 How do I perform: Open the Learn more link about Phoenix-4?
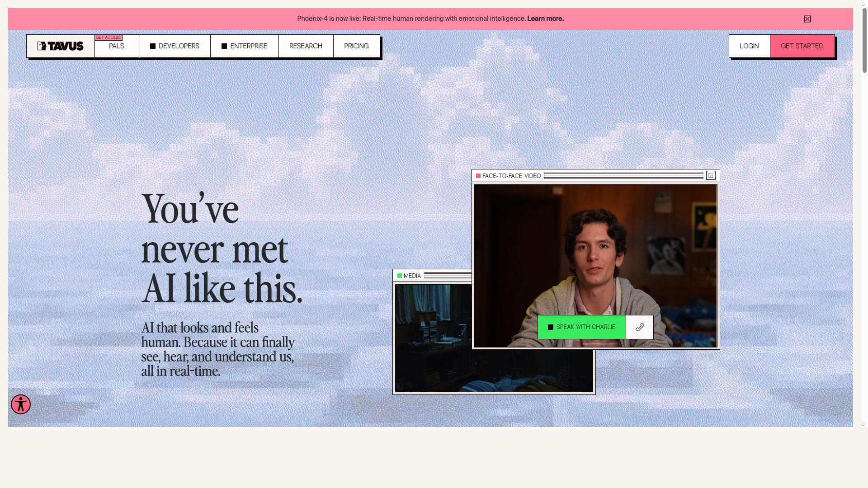[545, 19]
